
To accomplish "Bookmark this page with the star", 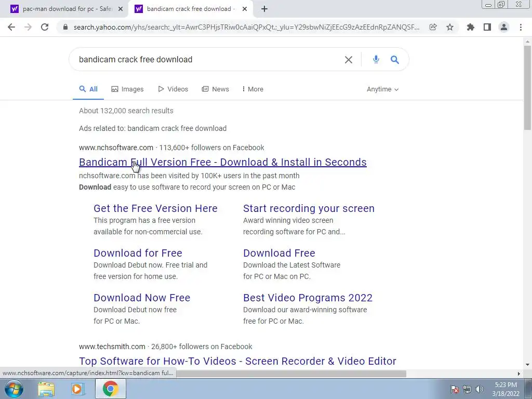I will [x=450, y=27].
